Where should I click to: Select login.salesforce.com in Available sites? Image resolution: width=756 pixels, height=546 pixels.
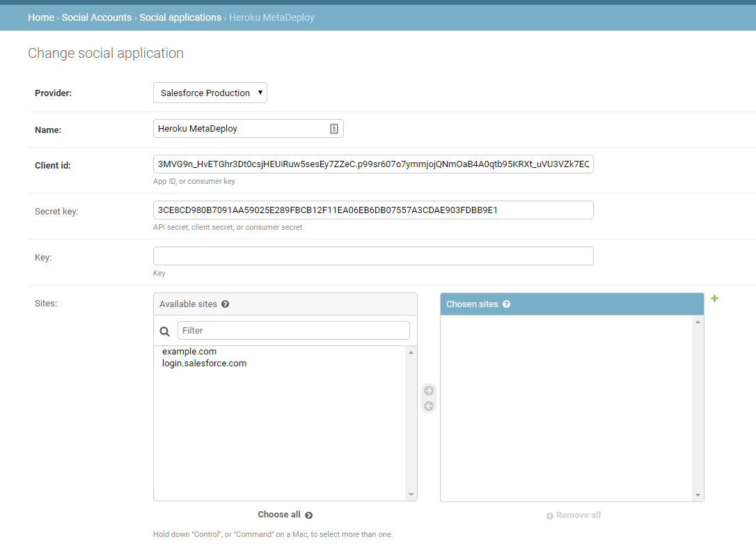pos(204,363)
